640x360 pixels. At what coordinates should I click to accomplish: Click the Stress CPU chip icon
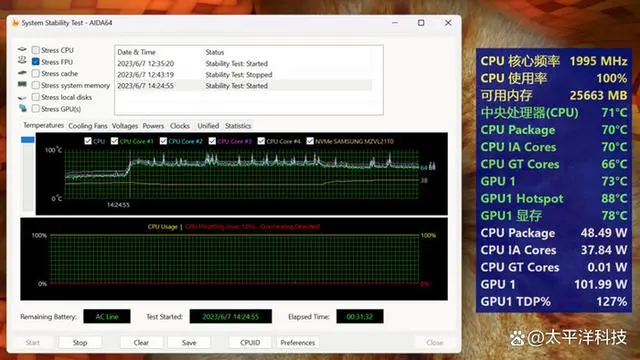[x=22, y=50]
